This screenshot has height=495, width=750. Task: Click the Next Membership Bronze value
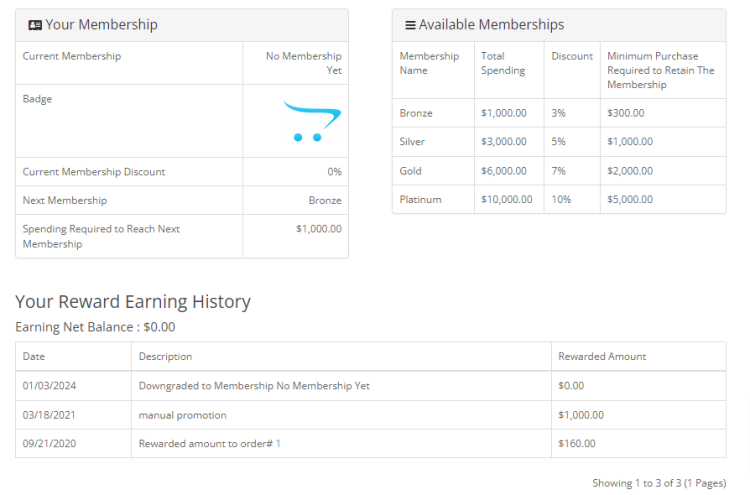coord(324,201)
